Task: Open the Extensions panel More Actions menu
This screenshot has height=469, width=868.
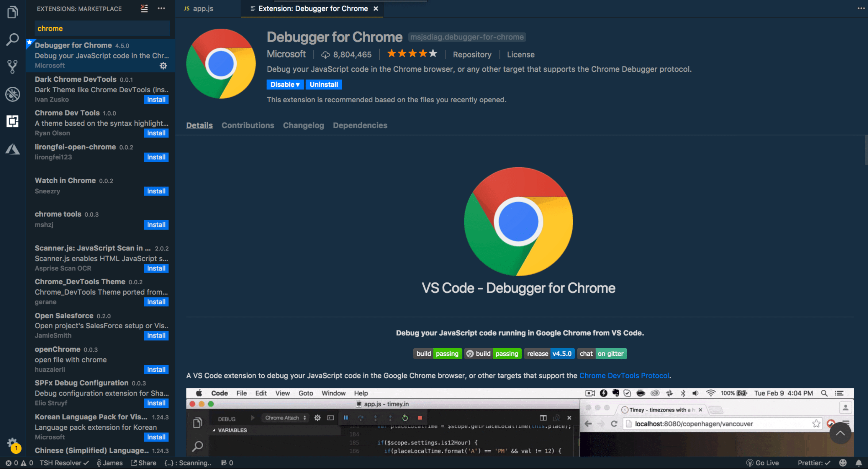Action: (x=161, y=9)
